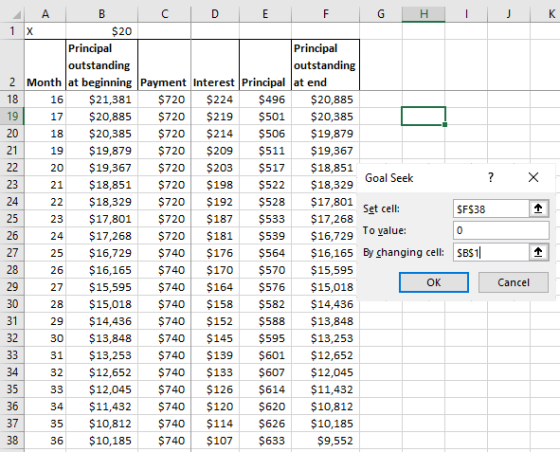Click the Select All corner triangle
The width and height of the screenshot is (560, 452).
(16, 15)
